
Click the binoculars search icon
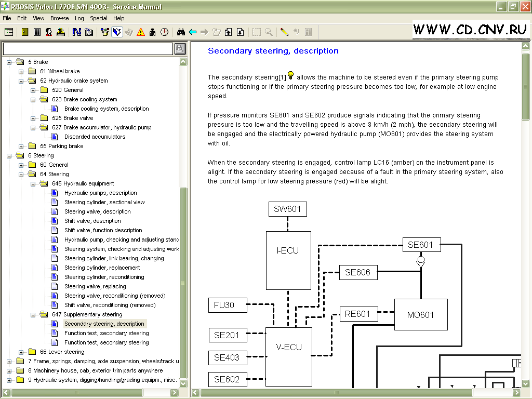point(181,32)
